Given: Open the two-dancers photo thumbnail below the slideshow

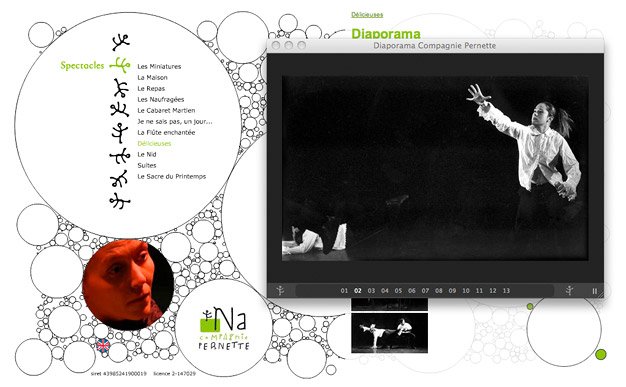Looking at the screenshot, I should pos(389,333).
